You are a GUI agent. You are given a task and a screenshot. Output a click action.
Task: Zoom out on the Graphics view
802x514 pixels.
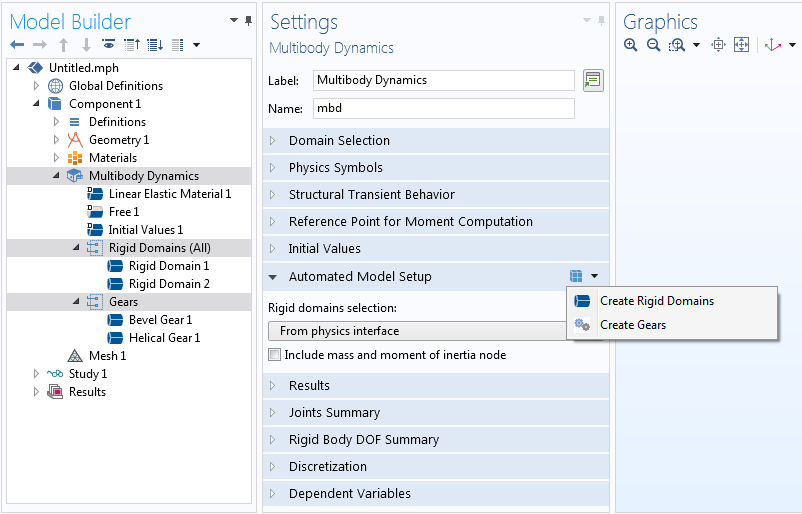653,45
